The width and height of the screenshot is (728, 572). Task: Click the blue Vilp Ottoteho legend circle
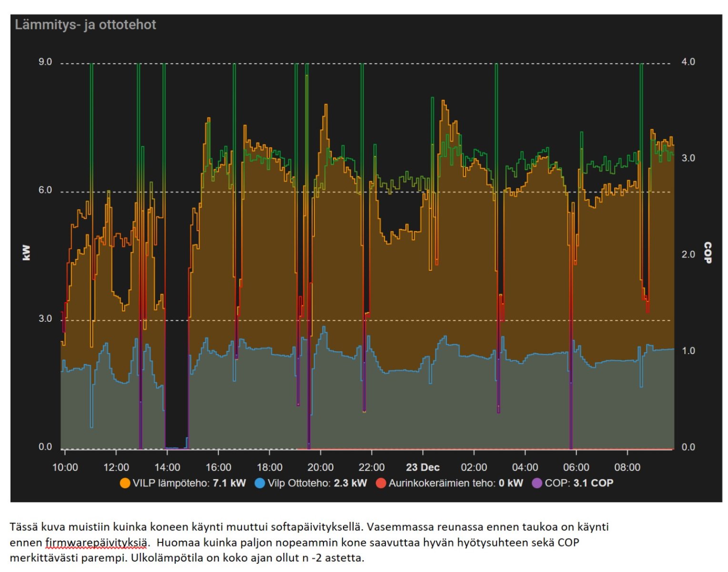260,483
